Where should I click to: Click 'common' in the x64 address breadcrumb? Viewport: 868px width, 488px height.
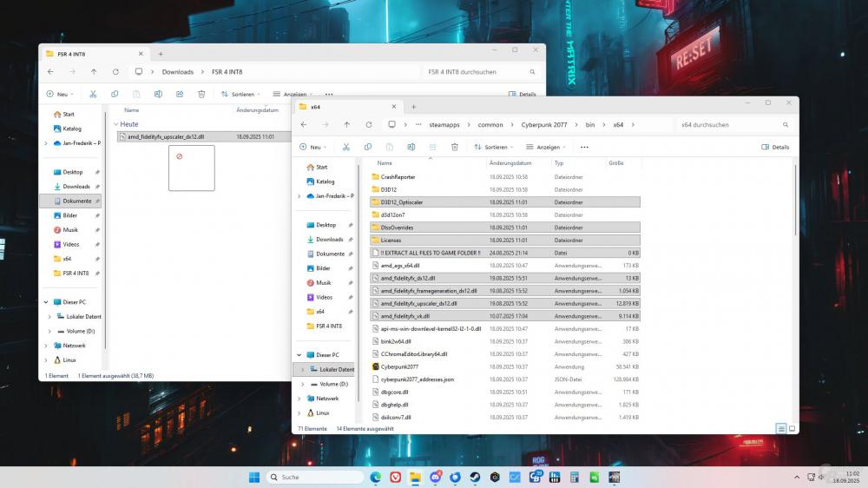pyautogui.click(x=490, y=124)
